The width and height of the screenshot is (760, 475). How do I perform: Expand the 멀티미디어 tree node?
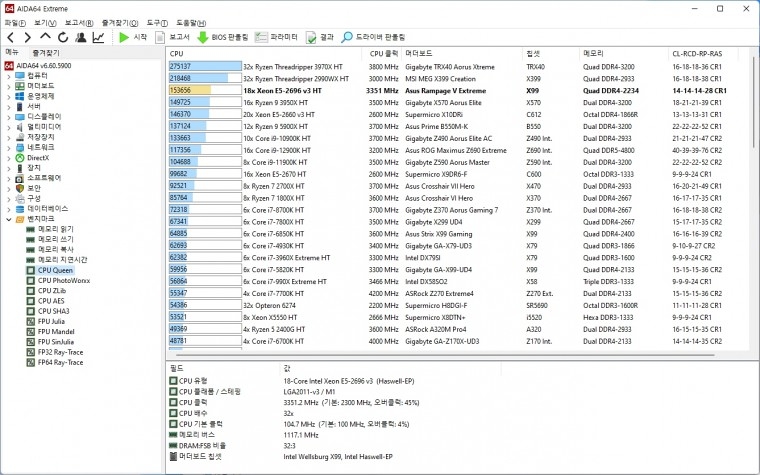click(9, 127)
